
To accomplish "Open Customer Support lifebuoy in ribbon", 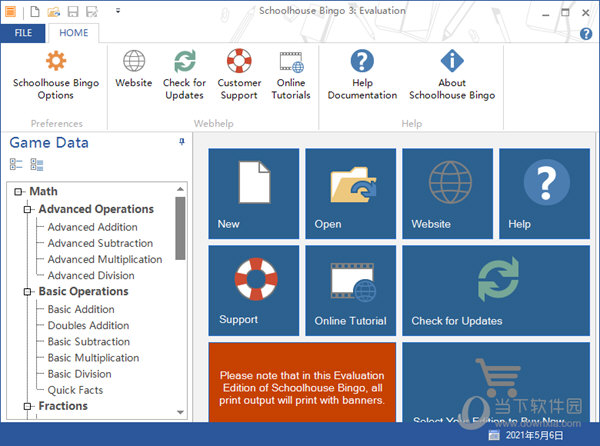I will [239, 60].
